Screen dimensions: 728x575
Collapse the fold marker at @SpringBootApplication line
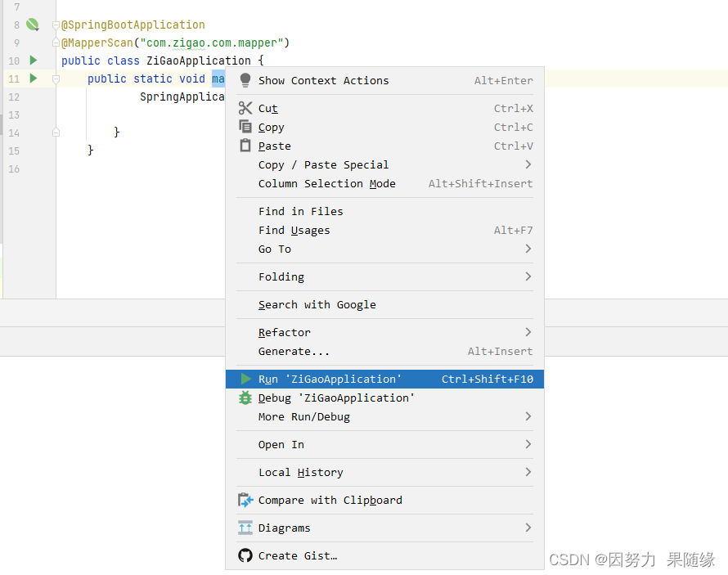[x=56, y=25]
